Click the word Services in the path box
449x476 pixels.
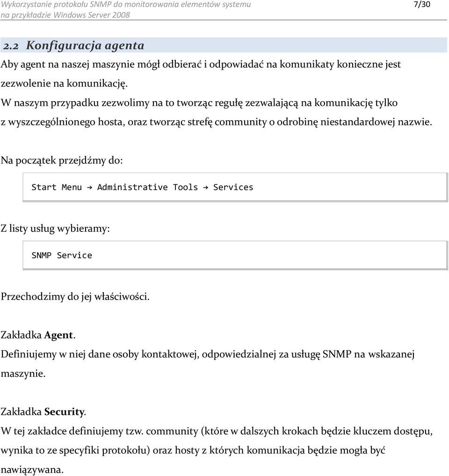[233, 187]
